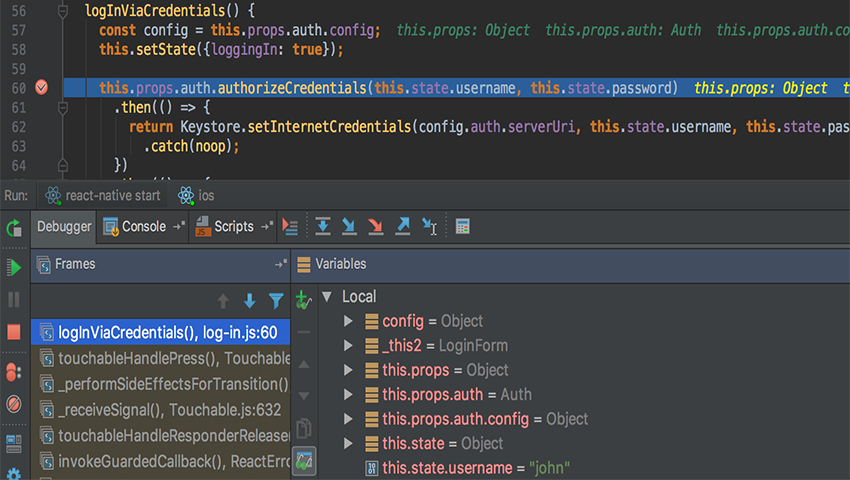Viewport: 850px width, 480px height.
Task: Toggle the breakpoint on line 60
Action: 42,88
